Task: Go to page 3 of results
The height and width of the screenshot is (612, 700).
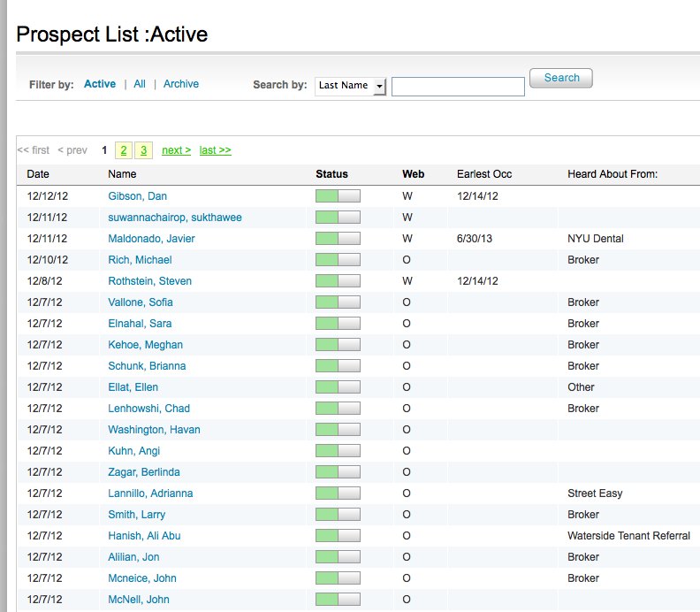Action: (143, 150)
